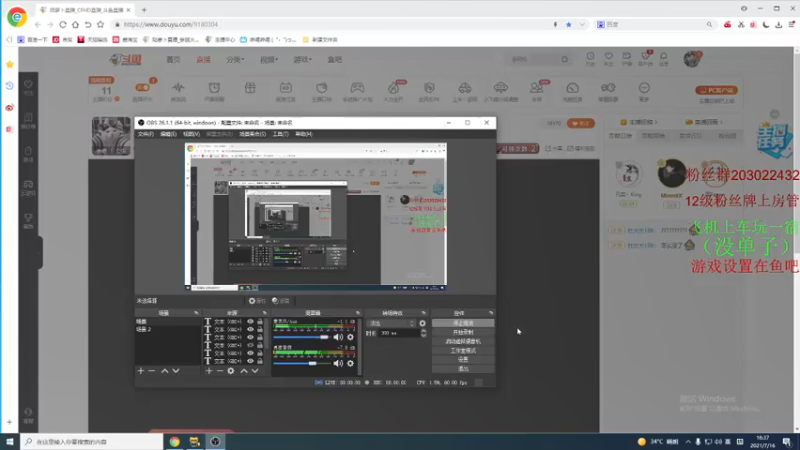The width and height of the screenshot is (800, 450).
Task: Mute mic/Aux speaker icon in mixer
Action: 338,337
